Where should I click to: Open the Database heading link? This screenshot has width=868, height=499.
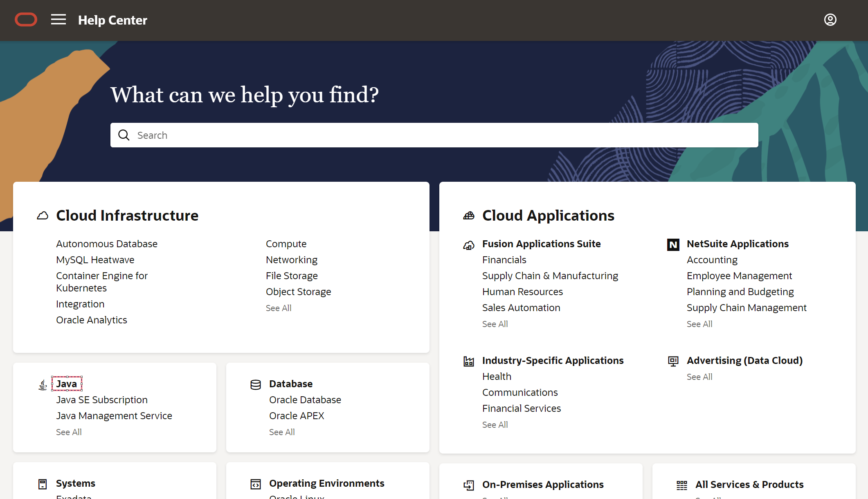pos(291,384)
